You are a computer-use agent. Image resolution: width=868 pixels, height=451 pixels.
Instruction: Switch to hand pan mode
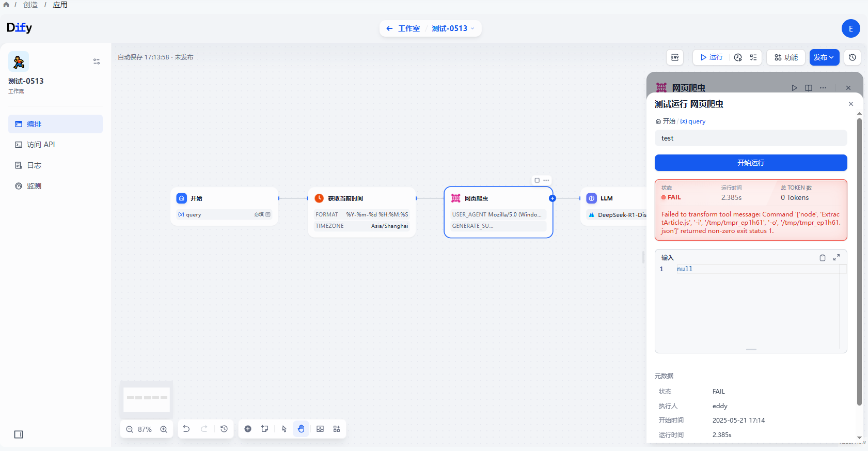click(x=301, y=429)
